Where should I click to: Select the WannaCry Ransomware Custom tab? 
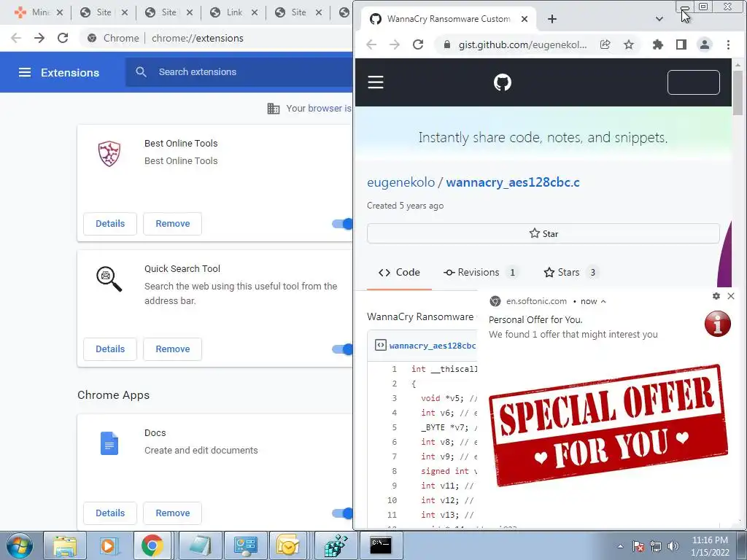448,19
